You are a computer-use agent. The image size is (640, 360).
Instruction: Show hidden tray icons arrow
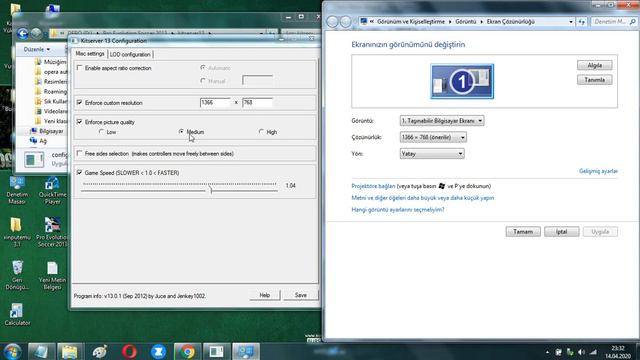(547, 352)
